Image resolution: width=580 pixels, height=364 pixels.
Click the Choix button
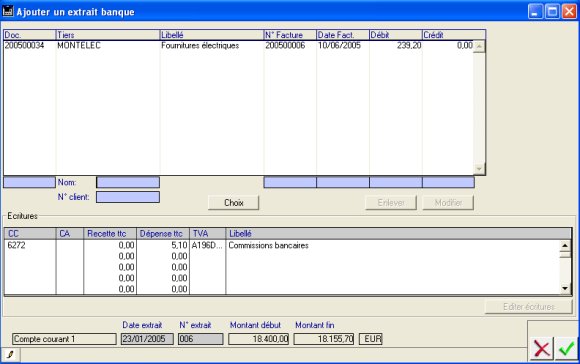[233, 203]
